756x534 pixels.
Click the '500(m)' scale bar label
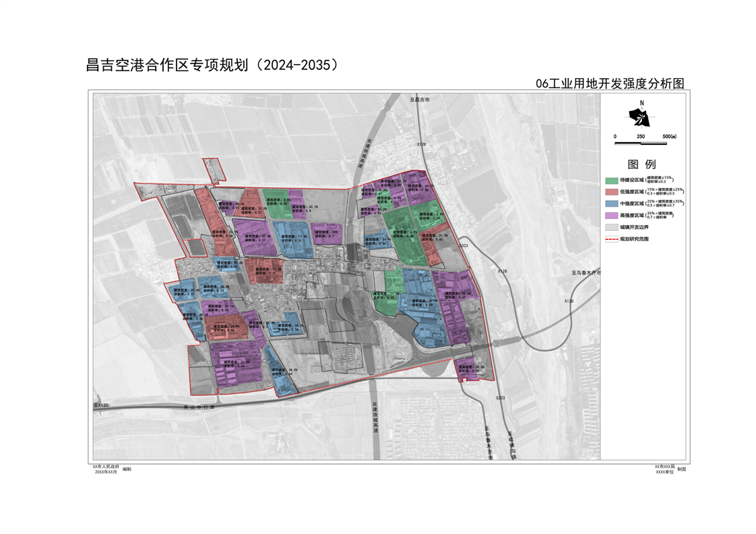670,137
